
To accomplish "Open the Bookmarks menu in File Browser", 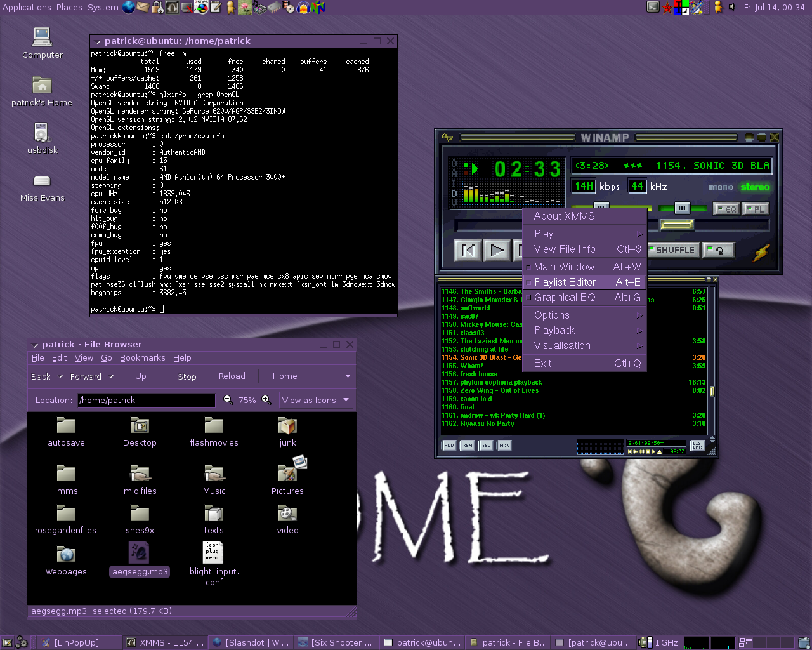I will 143,358.
